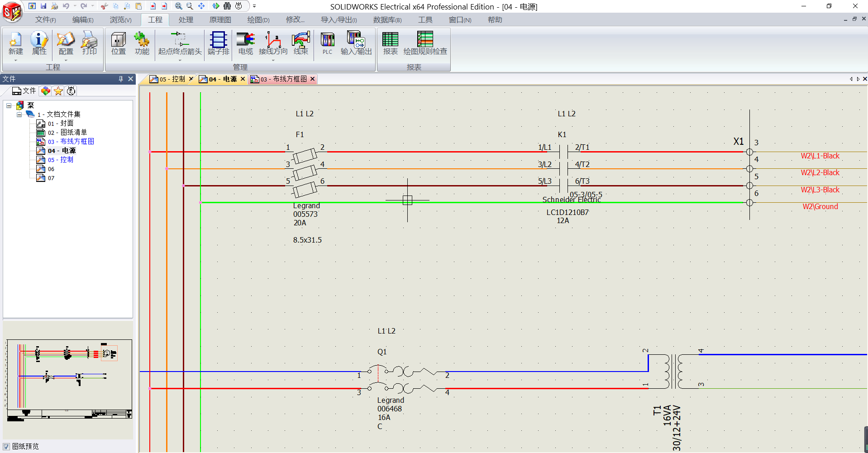Close the 04 - 电源 document tab
The height and width of the screenshot is (453, 868).
click(x=243, y=79)
